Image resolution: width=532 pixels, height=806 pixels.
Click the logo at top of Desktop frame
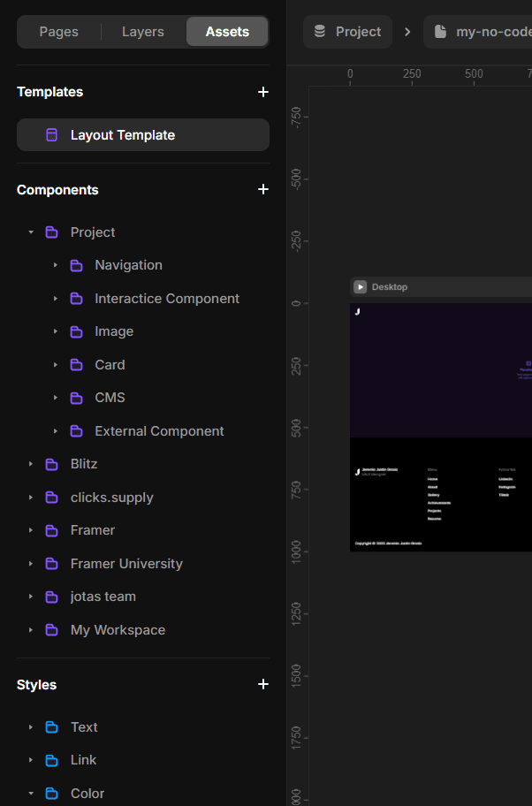[357, 311]
